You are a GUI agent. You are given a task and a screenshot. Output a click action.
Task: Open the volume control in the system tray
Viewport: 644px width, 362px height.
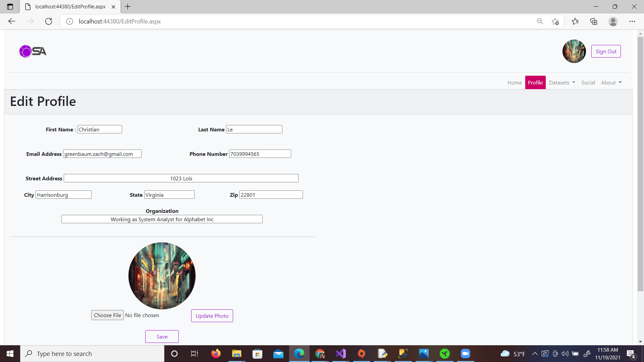566,353
